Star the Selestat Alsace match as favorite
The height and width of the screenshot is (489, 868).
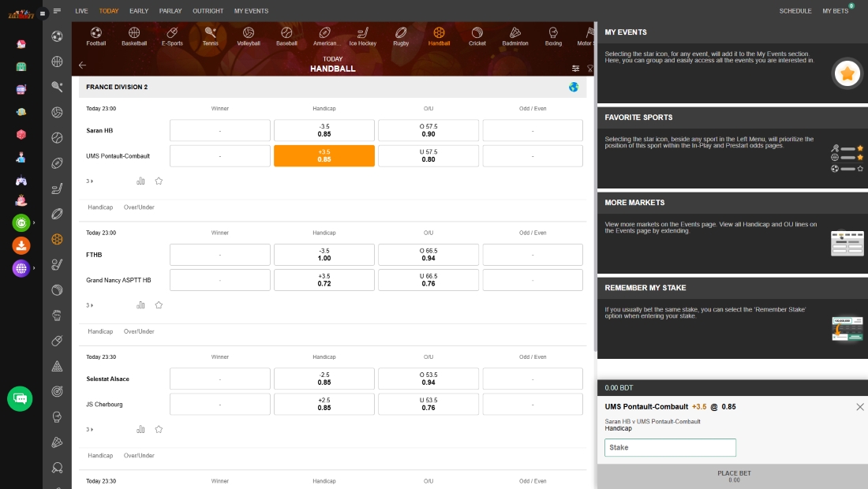click(x=159, y=429)
